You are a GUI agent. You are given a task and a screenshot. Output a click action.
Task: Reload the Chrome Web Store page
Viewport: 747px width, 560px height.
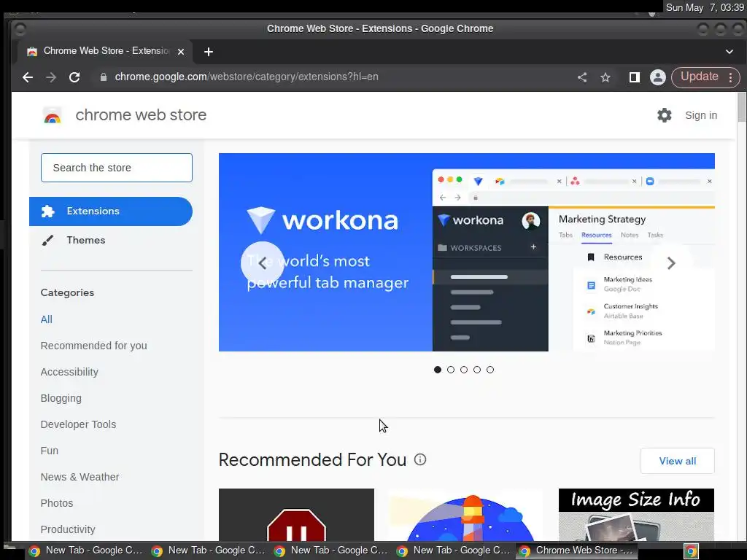(x=74, y=77)
